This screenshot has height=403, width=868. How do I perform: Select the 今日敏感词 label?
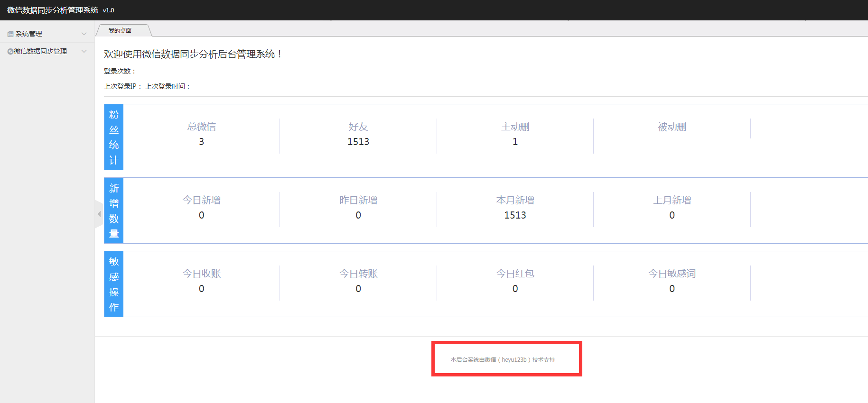672,274
